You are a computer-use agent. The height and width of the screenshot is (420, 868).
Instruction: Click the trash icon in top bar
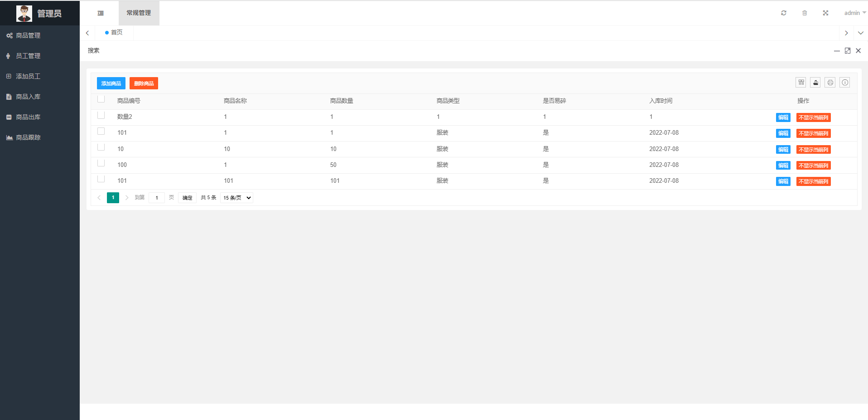click(x=805, y=13)
